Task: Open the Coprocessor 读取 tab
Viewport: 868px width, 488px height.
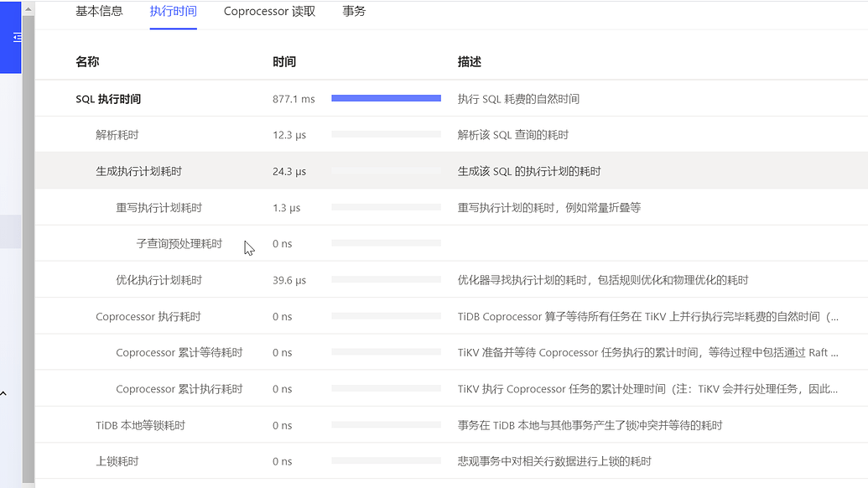Action: [269, 12]
